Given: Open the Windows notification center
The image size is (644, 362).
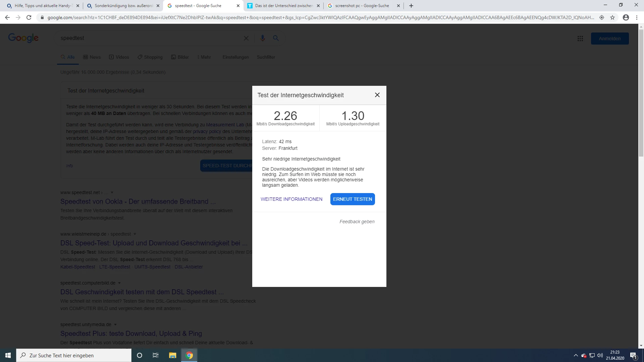Looking at the screenshot, I should point(633,355).
